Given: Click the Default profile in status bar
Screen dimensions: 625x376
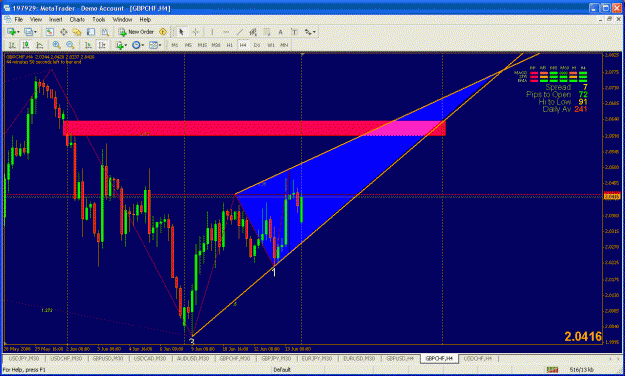Looking at the screenshot, I should [281, 370].
